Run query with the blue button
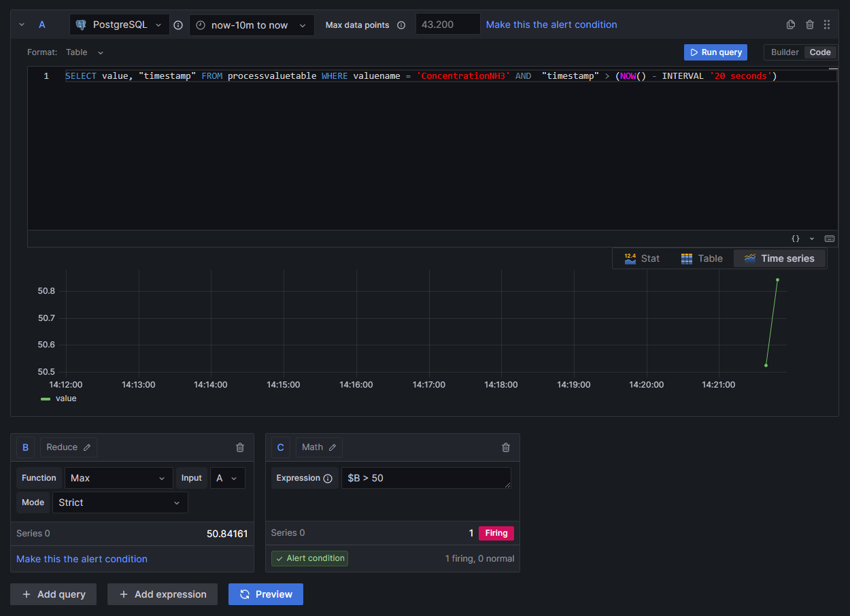Viewport: 850px width, 616px height. pyautogui.click(x=715, y=52)
